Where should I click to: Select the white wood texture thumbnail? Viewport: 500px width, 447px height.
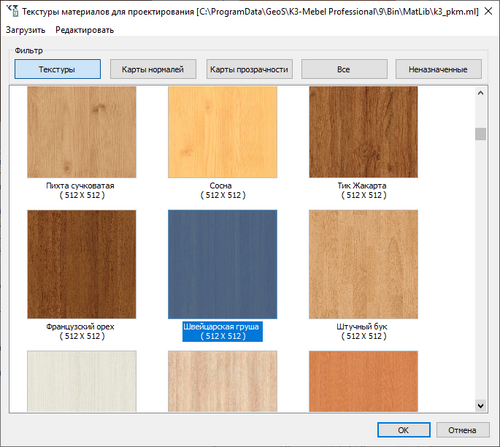[x=82, y=381]
